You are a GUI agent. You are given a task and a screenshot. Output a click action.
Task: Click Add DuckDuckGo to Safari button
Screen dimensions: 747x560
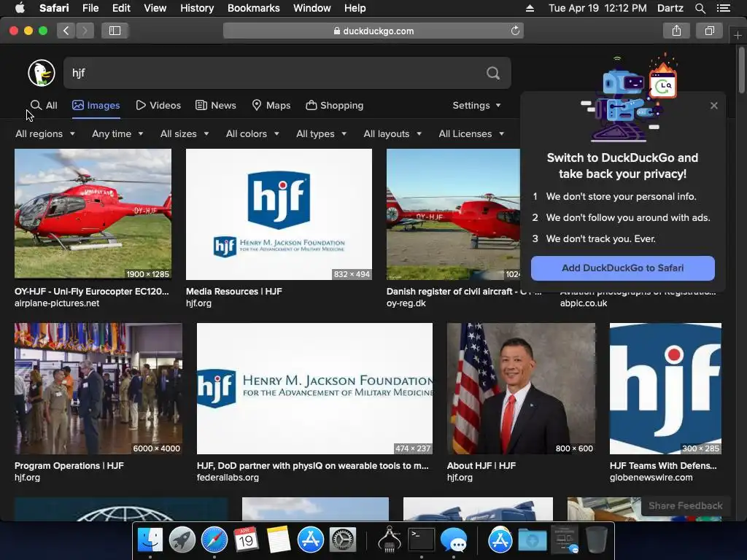(x=623, y=268)
